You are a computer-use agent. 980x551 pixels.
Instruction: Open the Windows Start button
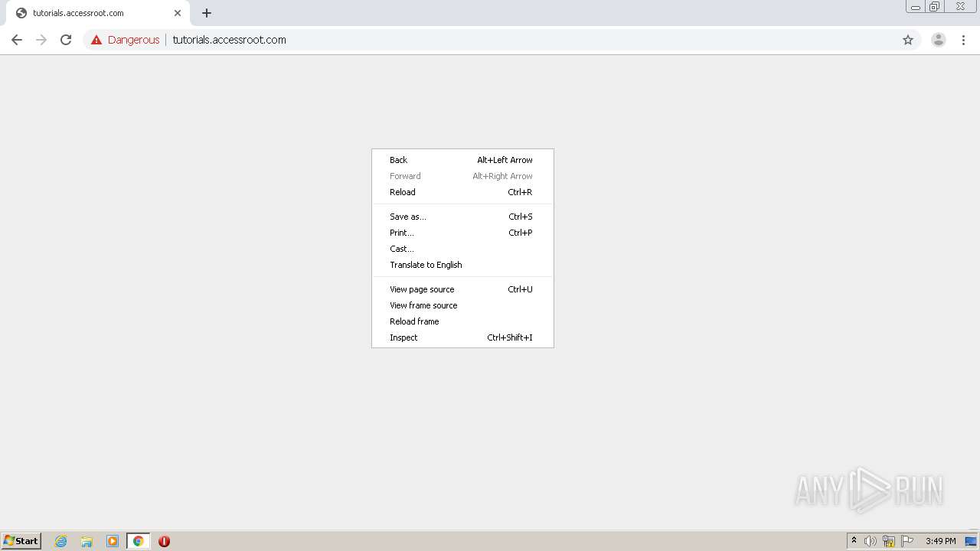click(21, 541)
